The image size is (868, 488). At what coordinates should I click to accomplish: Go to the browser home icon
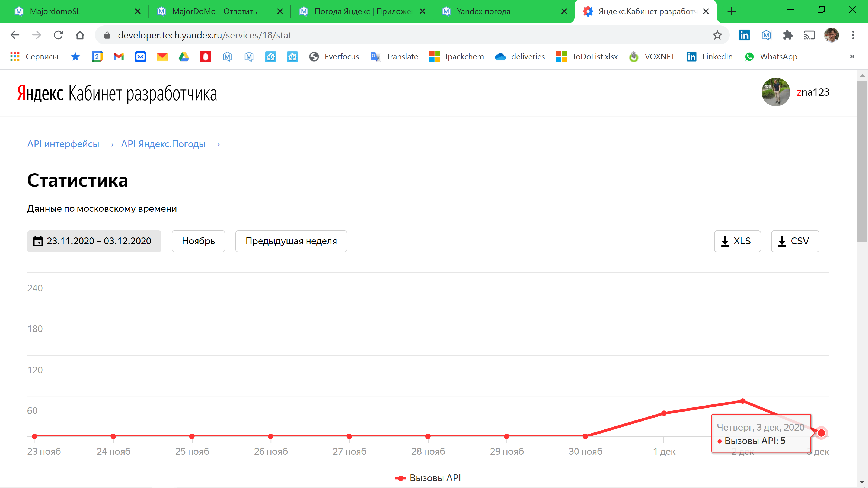point(80,35)
